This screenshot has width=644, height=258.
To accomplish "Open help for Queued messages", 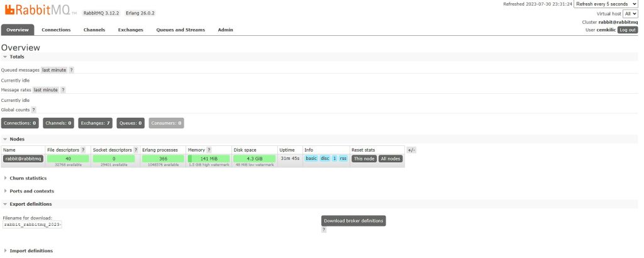I will (71, 70).
